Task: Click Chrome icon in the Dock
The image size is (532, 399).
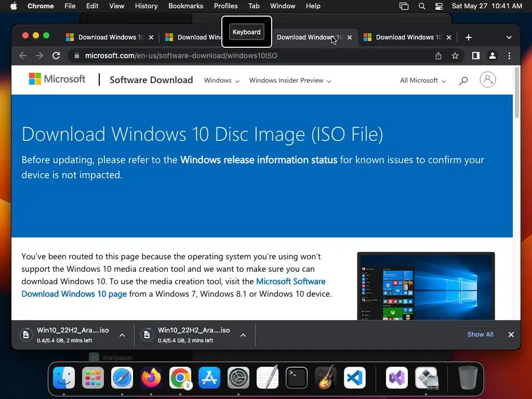Action: [x=180, y=378]
